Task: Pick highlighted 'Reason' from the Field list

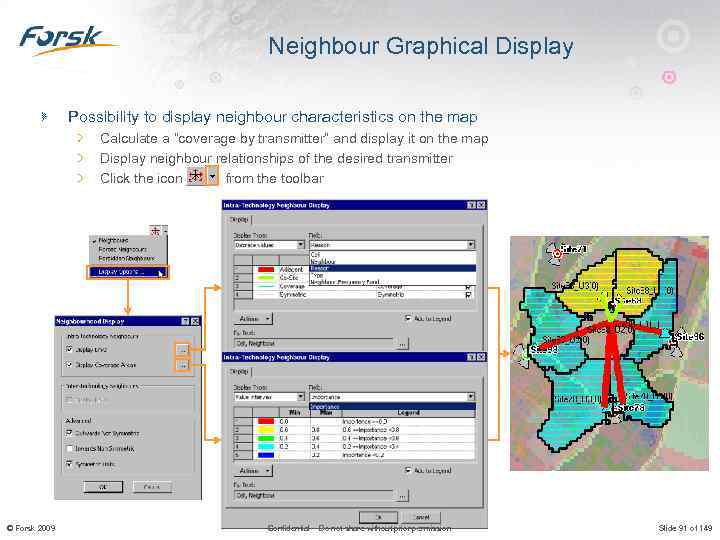Action: 393,268
